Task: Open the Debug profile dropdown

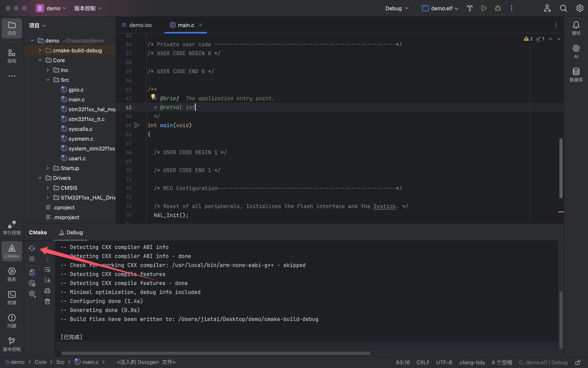Action: (x=397, y=8)
